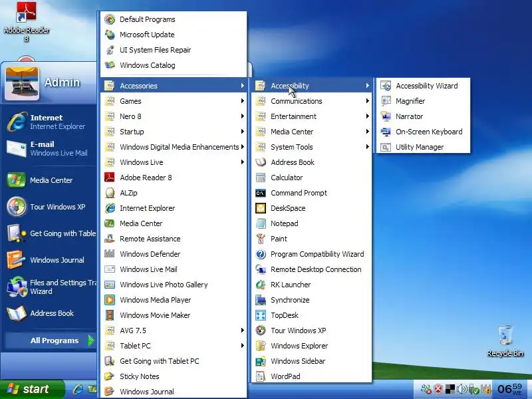Screen dimensions: 532x399
Task: Start the Narrator icon
Action: [x=386, y=116]
